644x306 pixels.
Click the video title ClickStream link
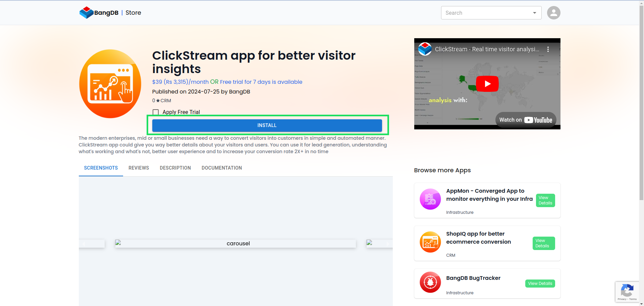point(487,49)
